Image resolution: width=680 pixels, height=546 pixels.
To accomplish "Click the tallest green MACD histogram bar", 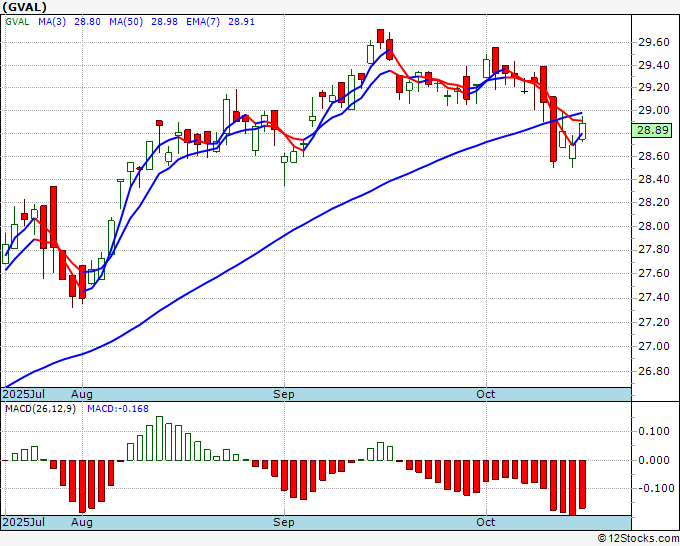I will click(159, 438).
